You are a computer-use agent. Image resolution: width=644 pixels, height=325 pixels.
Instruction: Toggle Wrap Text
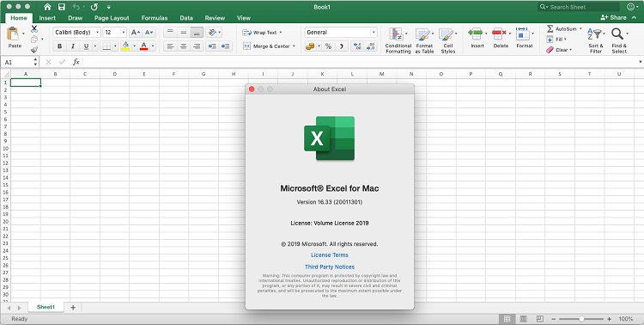click(262, 33)
